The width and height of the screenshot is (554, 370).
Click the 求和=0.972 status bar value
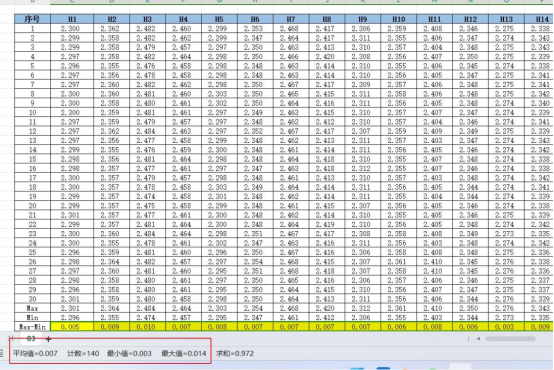[x=235, y=353]
